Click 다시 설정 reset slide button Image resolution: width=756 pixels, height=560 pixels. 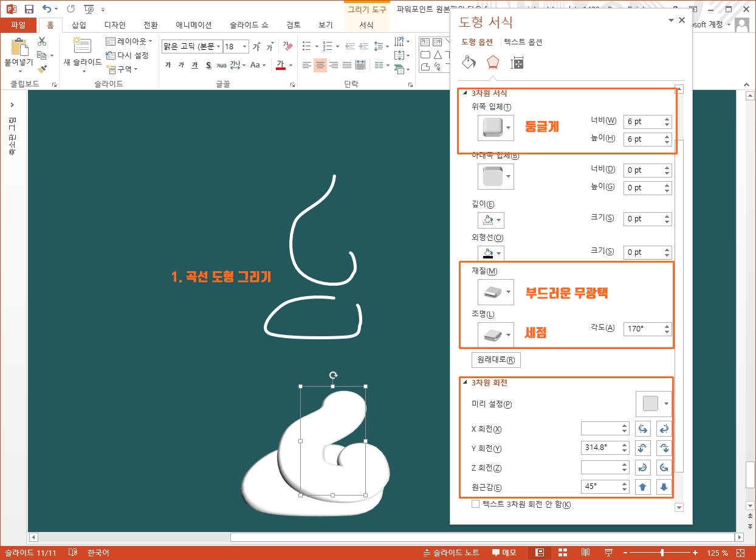pos(128,55)
